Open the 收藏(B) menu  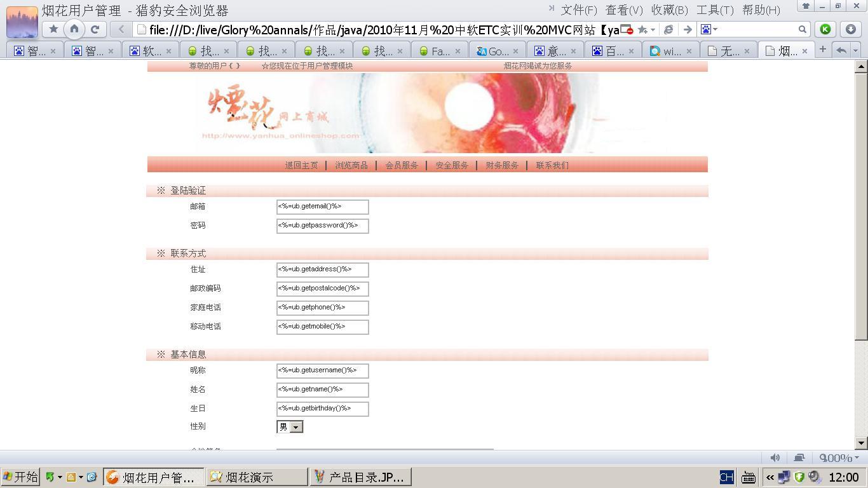(x=670, y=10)
